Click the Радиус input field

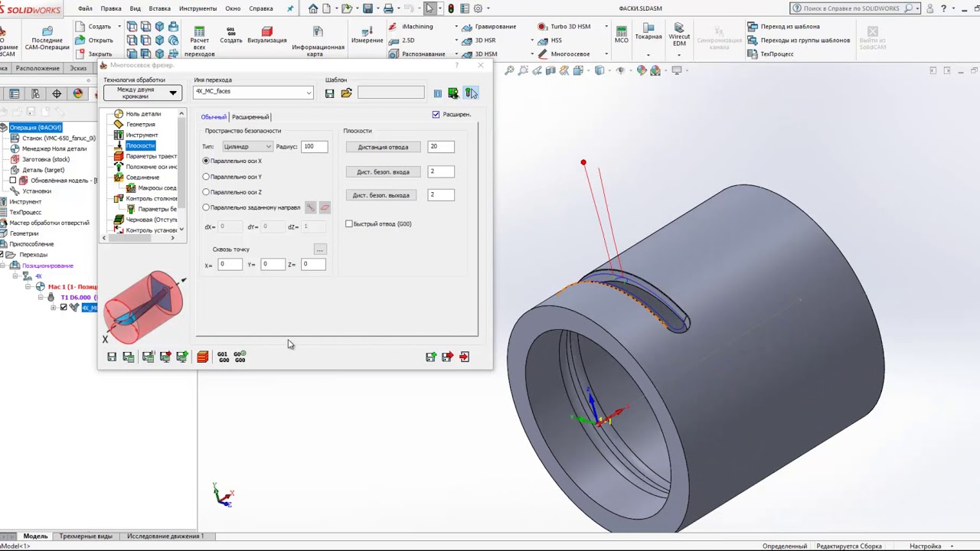(314, 146)
